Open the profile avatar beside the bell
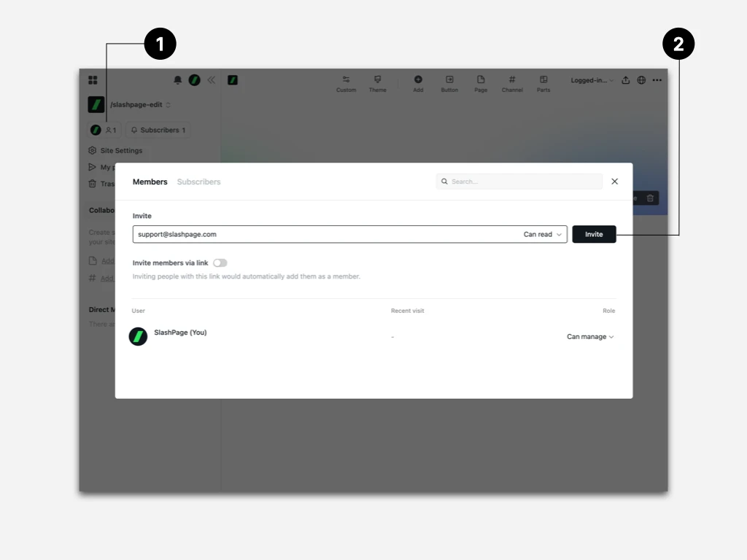 (x=194, y=80)
